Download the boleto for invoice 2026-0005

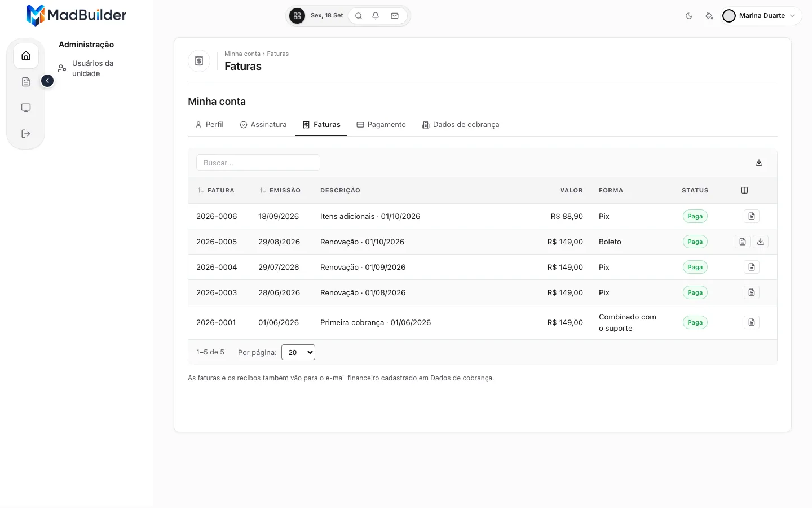click(x=761, y=242)
